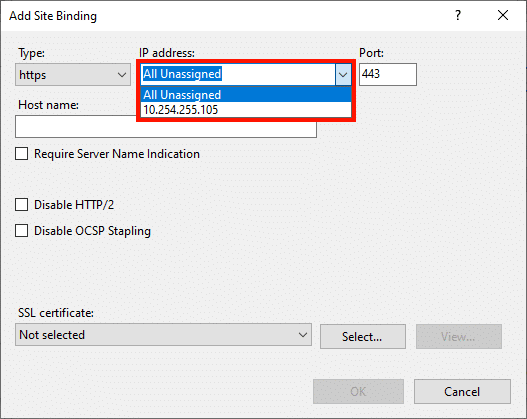Choose 10.254.255.105 from IP list
The width and height of the screenshot is (527, 419).
click(246, 110)
